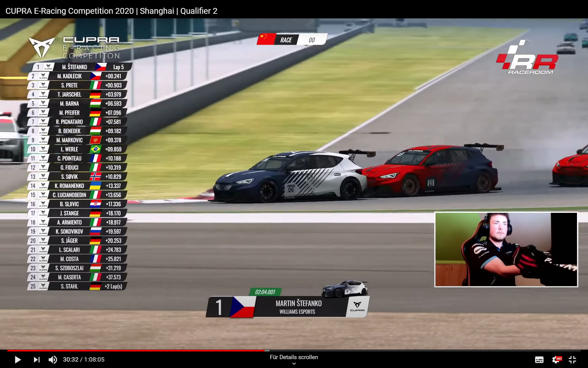Click the 'B. BENEDEK' leaderboard entry
The image size is (588, 368).
tap(77, 131)
